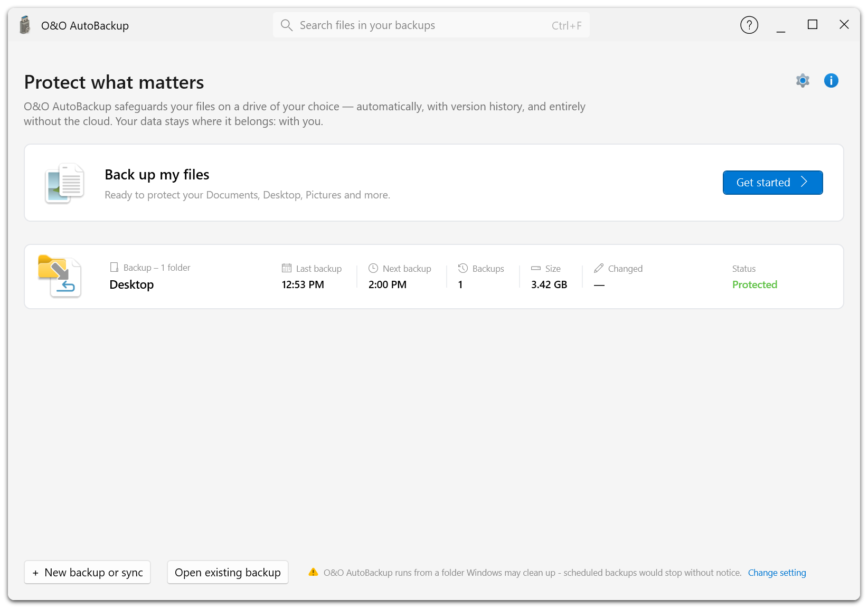Click the Desktop backup folder icon
This screenshot has width=868, height=608.
click(60, 277)
